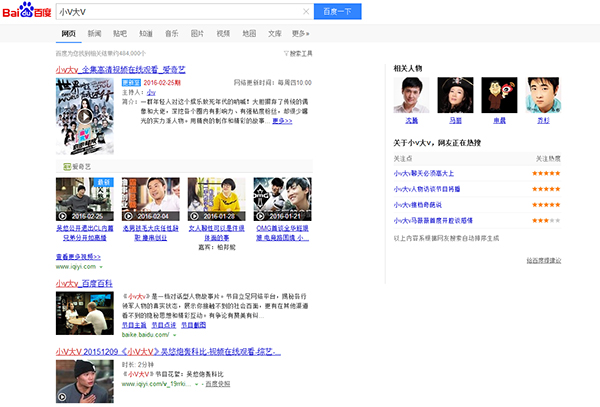Screen dimensions: 600x407
Task: Expand the 更多» menu
Action: (x=300, y=33)
